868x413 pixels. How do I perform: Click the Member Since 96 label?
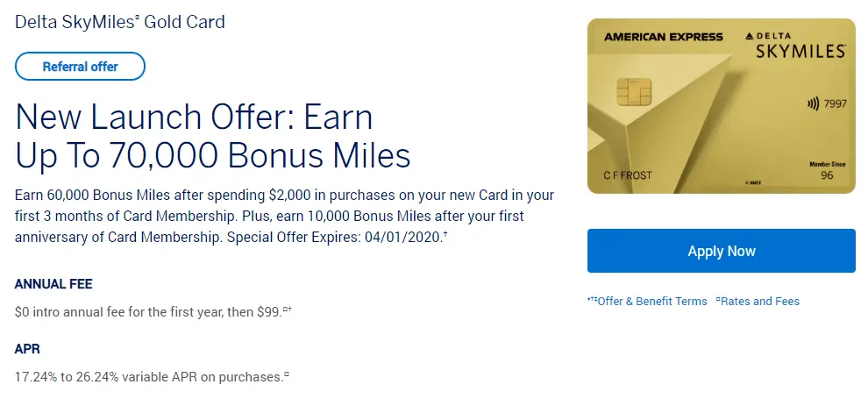click(x=825, y=170)
